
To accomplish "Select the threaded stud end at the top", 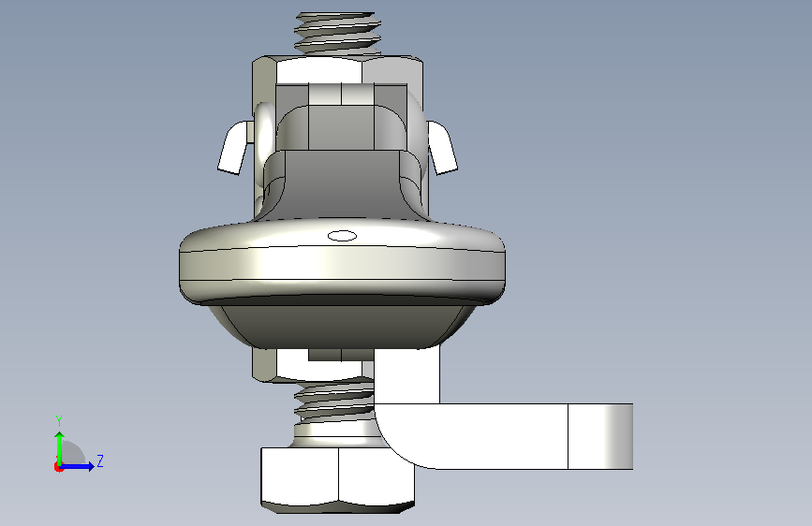I will point(338,33).
